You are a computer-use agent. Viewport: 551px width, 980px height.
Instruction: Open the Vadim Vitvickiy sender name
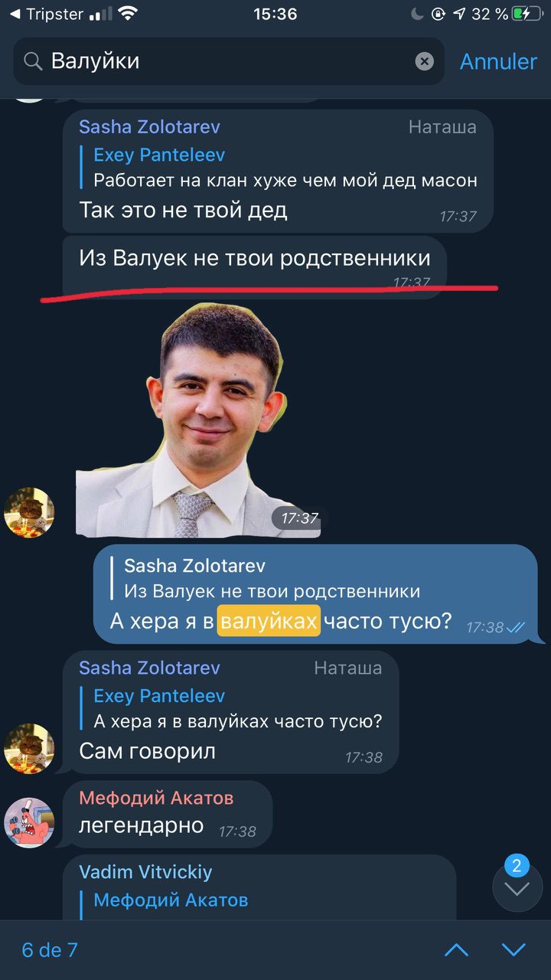[145, 872]
